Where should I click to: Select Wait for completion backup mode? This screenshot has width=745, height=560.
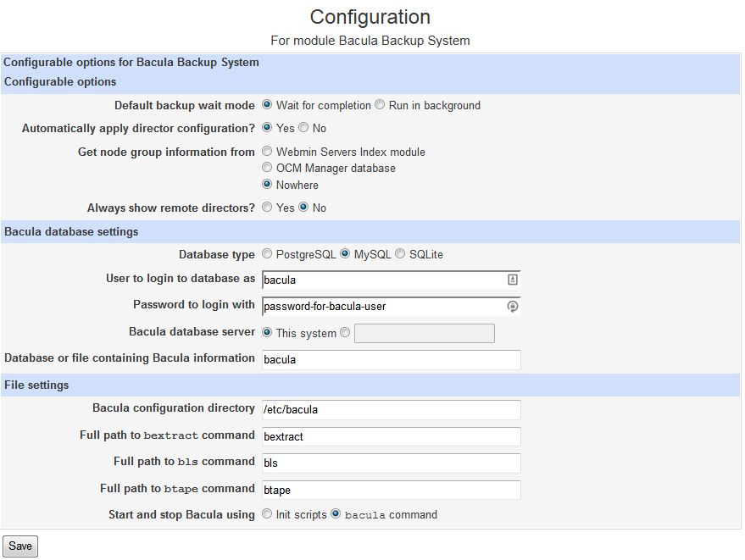point(267,104)
